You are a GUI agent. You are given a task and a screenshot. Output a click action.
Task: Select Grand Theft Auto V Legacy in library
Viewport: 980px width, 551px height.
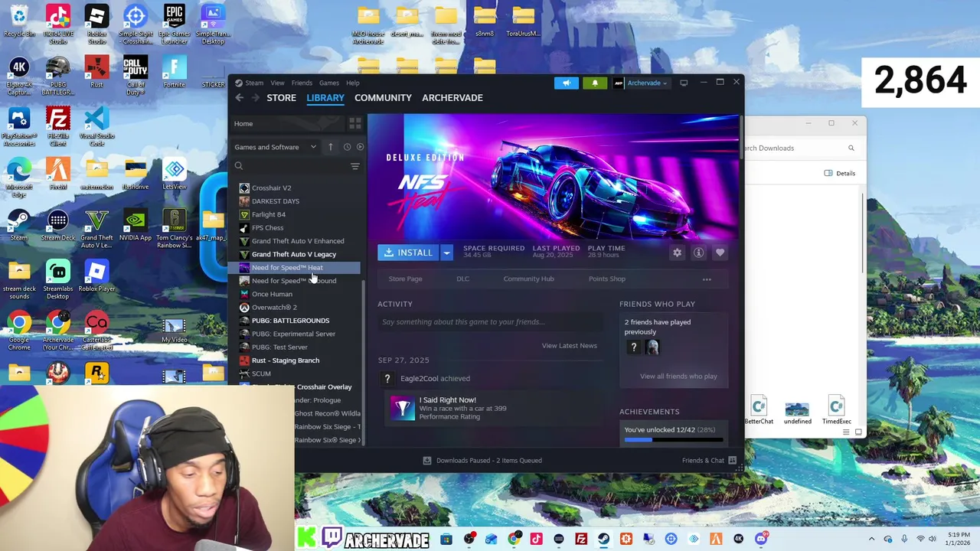(294, 254)
